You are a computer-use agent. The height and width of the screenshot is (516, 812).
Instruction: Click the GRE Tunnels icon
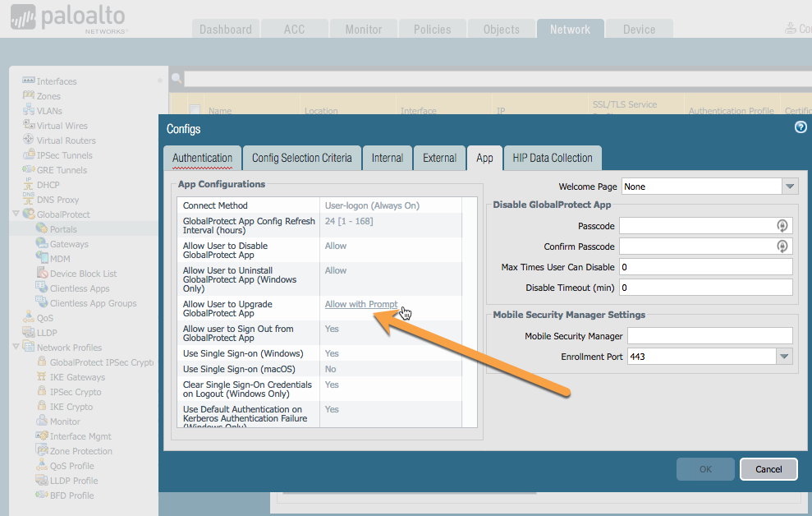(x=28, y=169)
